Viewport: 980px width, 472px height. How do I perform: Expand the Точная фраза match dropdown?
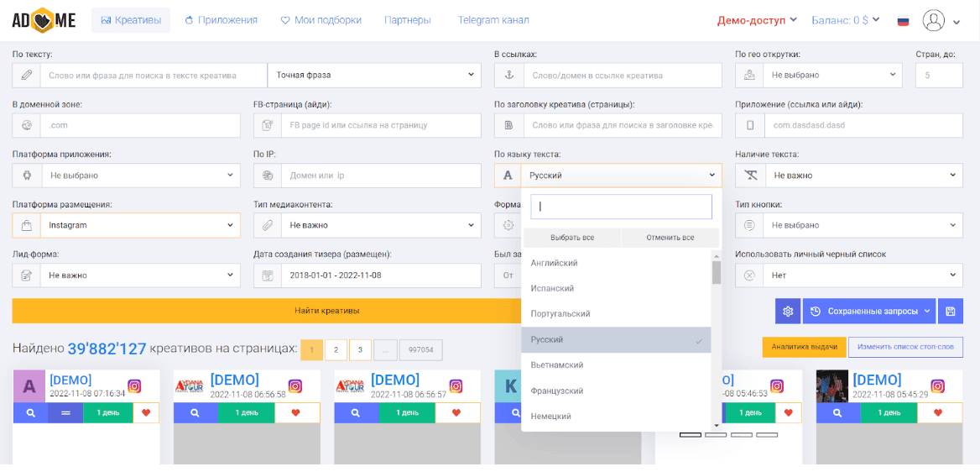click(x=374, y=75)
